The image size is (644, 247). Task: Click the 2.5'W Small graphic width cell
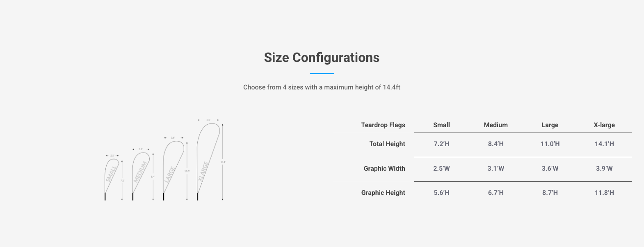pyautogui.click(x=441, y=169)
